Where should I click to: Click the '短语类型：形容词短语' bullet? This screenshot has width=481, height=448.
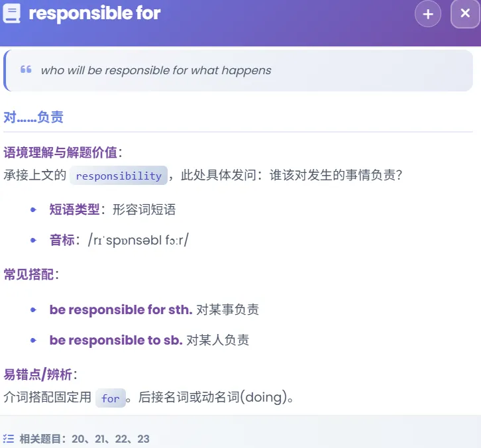(x=113, y=209)
